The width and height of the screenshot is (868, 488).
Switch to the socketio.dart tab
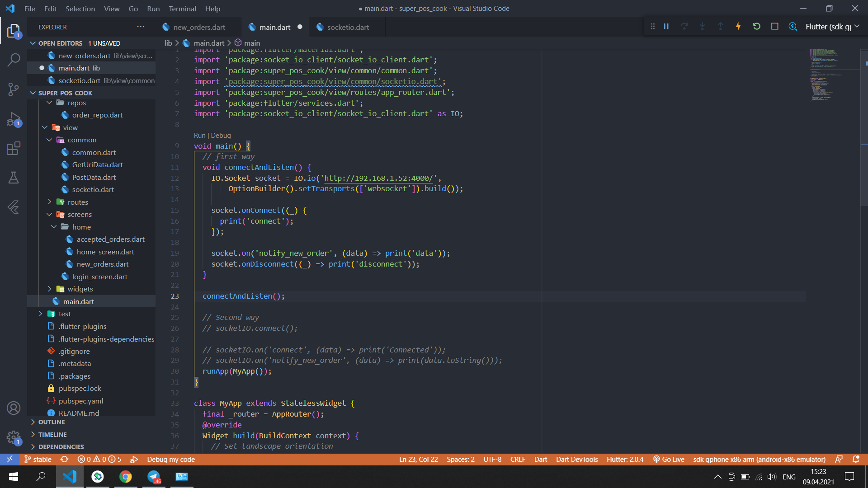(x=348, y=27)
